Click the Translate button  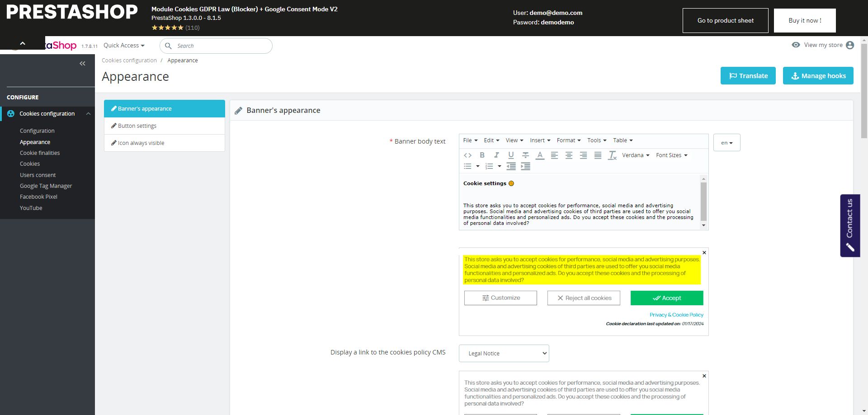pos(748,76)
